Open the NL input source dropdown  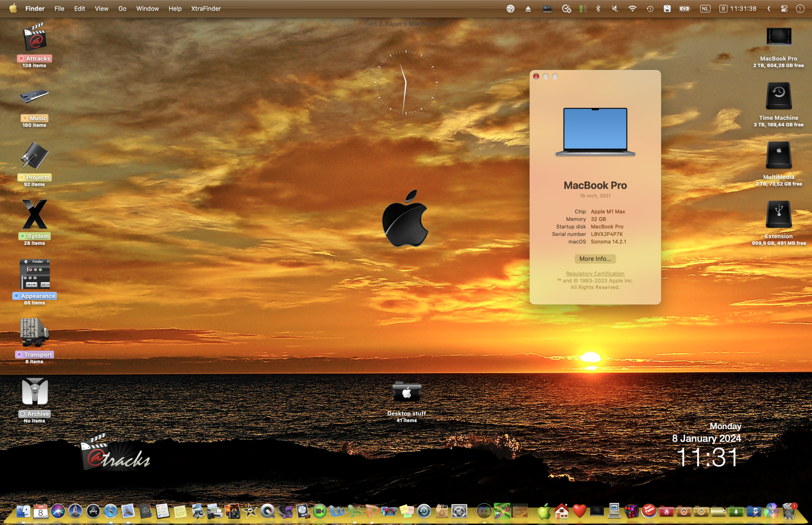point(705,9)
